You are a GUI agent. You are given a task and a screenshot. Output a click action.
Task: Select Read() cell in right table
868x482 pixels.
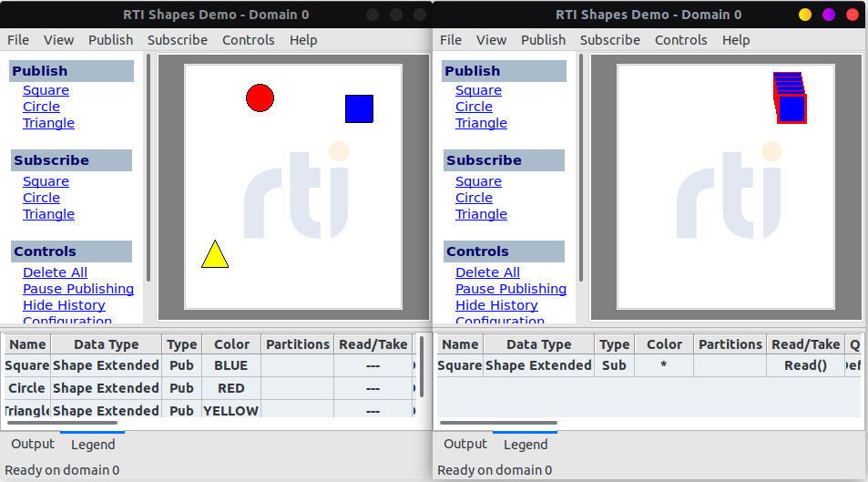[x=805, y=365]
